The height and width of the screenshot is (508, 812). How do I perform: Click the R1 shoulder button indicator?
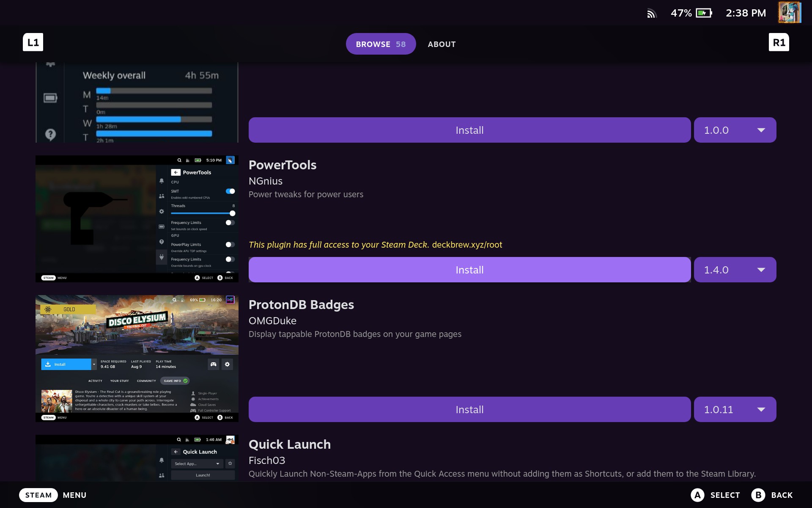pos(779,42)
